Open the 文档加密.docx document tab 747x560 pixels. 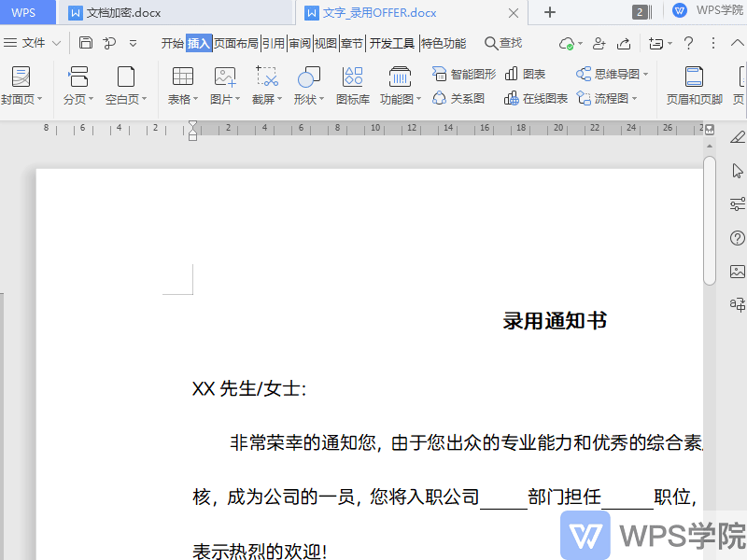click(x=122, y=13)
